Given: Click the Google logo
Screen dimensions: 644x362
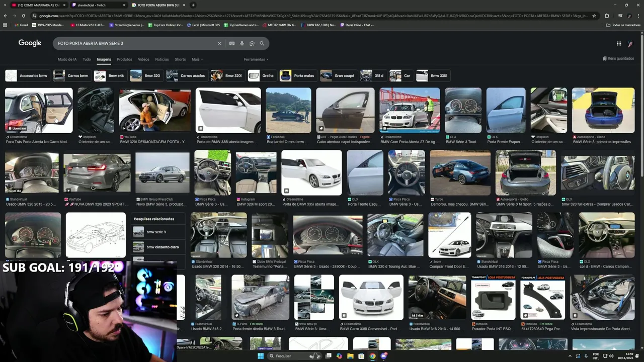Looking at the screenshot, I should pos(30,43).
